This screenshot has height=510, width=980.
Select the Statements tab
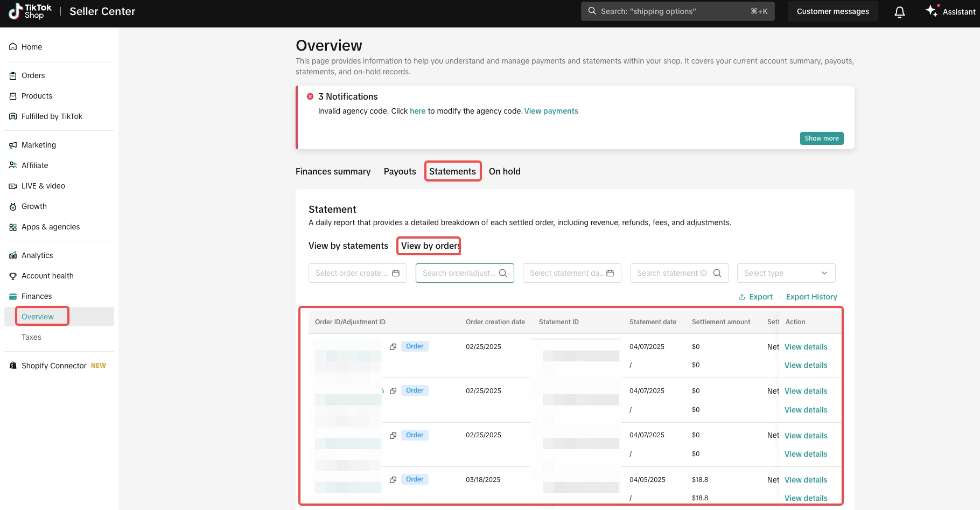pos(452,171)
